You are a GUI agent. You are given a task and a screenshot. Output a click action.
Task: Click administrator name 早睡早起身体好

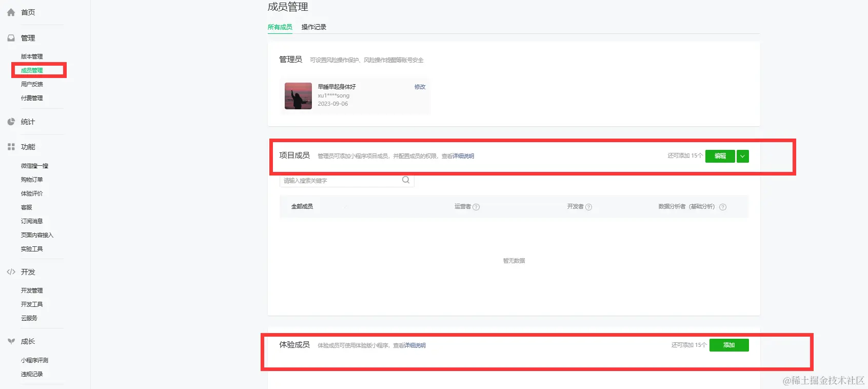pyautogui.click(x=337, y=87)
